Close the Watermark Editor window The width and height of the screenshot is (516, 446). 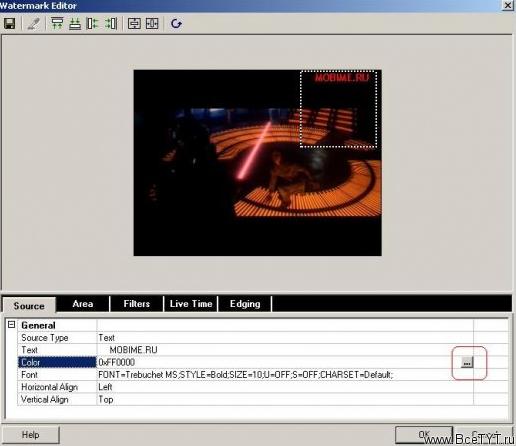tap(508, 5)
